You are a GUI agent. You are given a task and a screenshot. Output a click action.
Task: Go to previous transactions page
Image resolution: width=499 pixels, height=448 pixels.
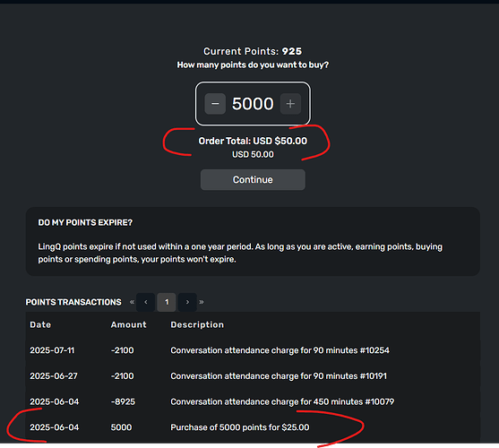coord(146,302)
